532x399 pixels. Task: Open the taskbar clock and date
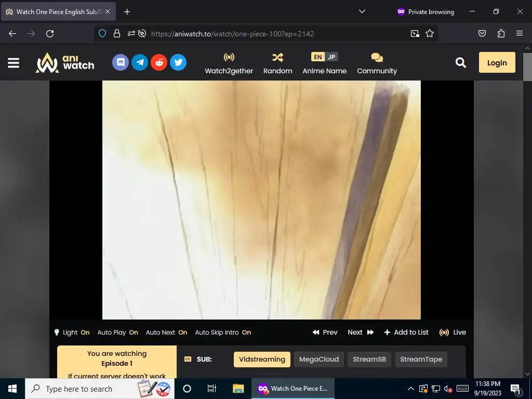[x=487, y=389]
